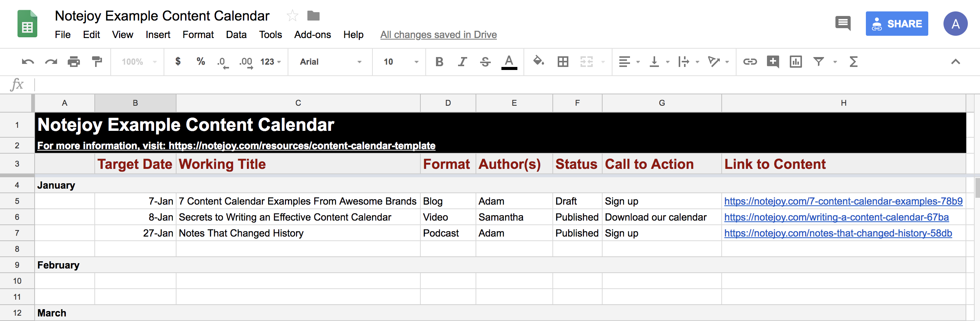Open more number formats 123 dropdown
The image size is (980, 321).
point(270,62)
